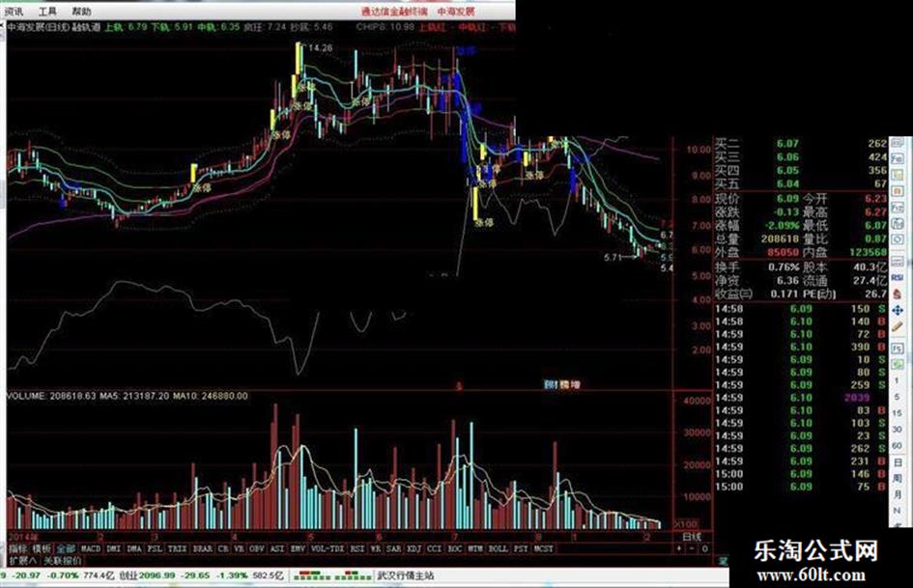
Task: Switch to the BRAR indicator tab
Action: (x=203, y=548)
